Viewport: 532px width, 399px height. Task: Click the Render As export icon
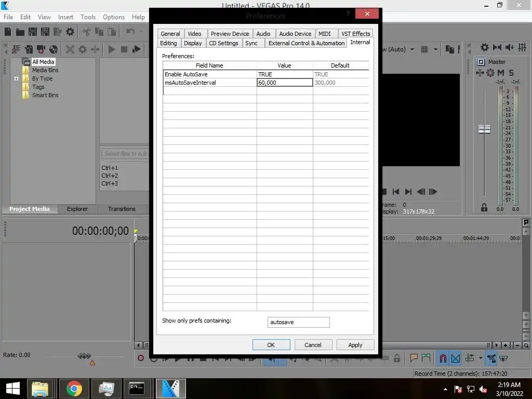[58, 32]
